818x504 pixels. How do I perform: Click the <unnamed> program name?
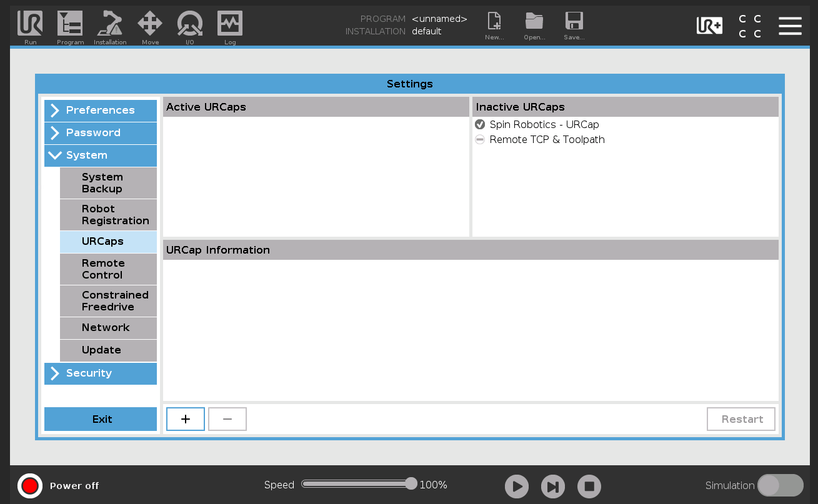pos(439,19)
